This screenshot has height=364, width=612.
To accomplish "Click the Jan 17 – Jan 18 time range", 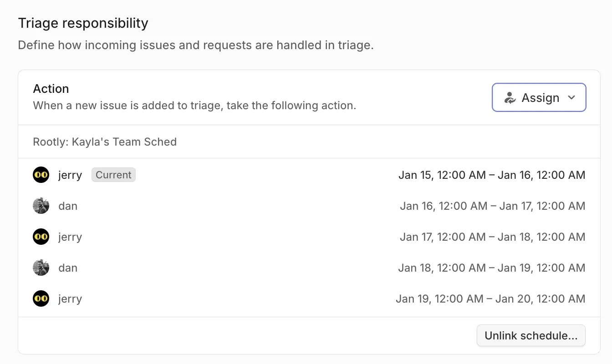I will [x=492, y=237].
